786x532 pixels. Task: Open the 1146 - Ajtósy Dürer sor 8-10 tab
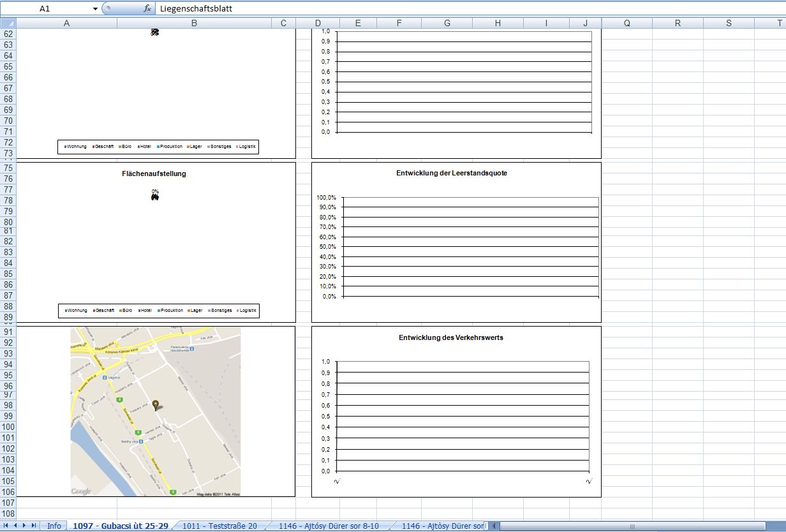pyautogui.click(x=329, y=526)
